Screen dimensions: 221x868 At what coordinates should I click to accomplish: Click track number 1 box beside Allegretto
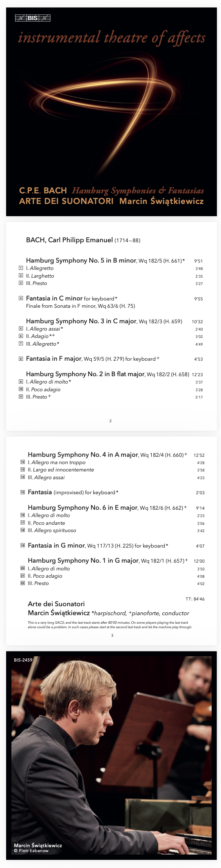tap(21, 268)
